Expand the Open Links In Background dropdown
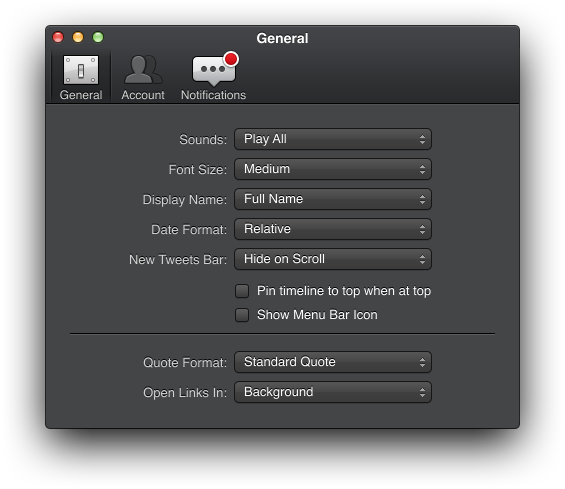The height and width of the screenshot is (489, 565). pyautogui.click(x=333, y=392)
